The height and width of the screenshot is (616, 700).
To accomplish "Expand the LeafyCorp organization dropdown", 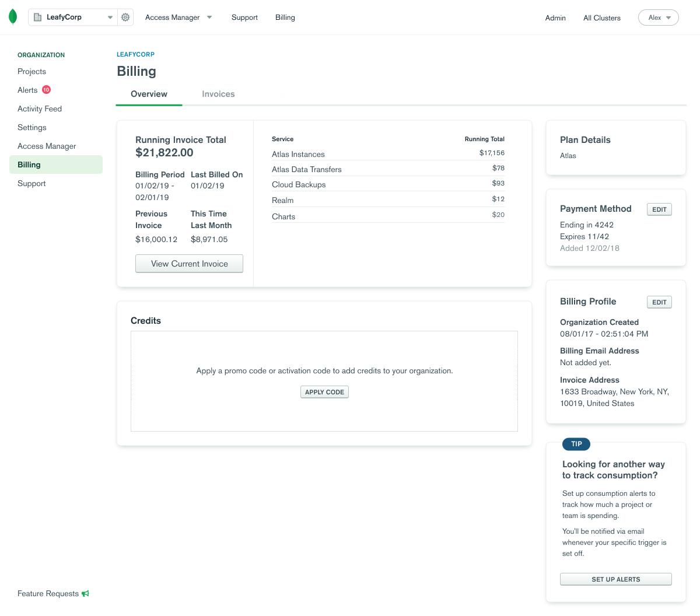I will click(x=111, y=17).
